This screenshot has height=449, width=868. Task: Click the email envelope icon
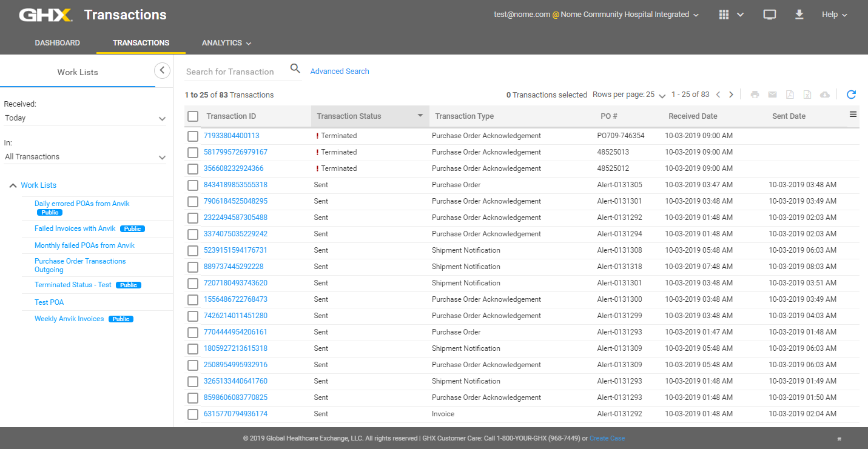(772, 95)
